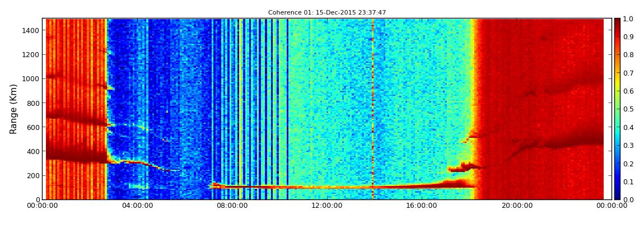This screenshot has width=644, height=228.
Task: Click the green middle section of the colorbar
Action: 618,109
